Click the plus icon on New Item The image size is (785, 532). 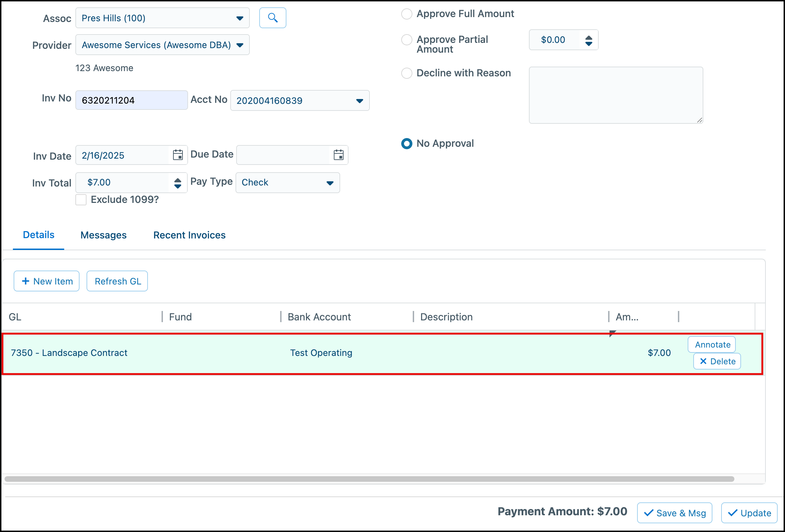[25, 281]
